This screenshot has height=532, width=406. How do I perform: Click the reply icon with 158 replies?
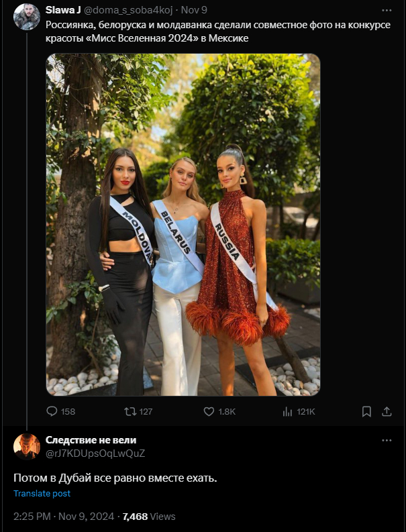pos(52,411)
